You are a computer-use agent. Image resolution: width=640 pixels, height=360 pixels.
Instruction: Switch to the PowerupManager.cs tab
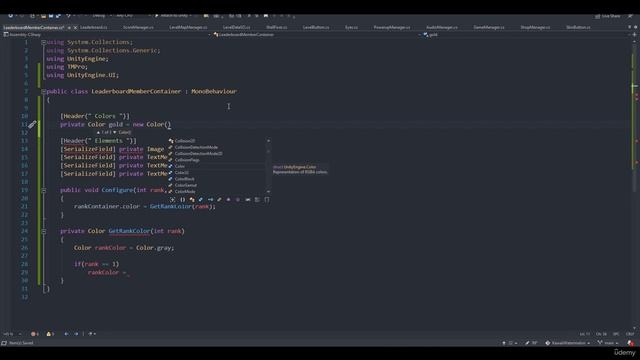(x=392, y=27)
